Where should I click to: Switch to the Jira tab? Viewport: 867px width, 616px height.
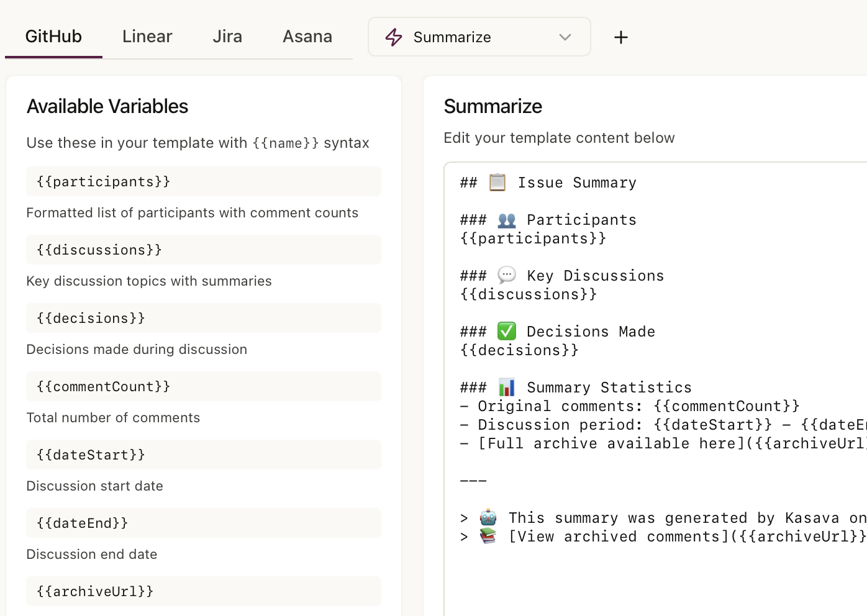click(x=227, y=36)
